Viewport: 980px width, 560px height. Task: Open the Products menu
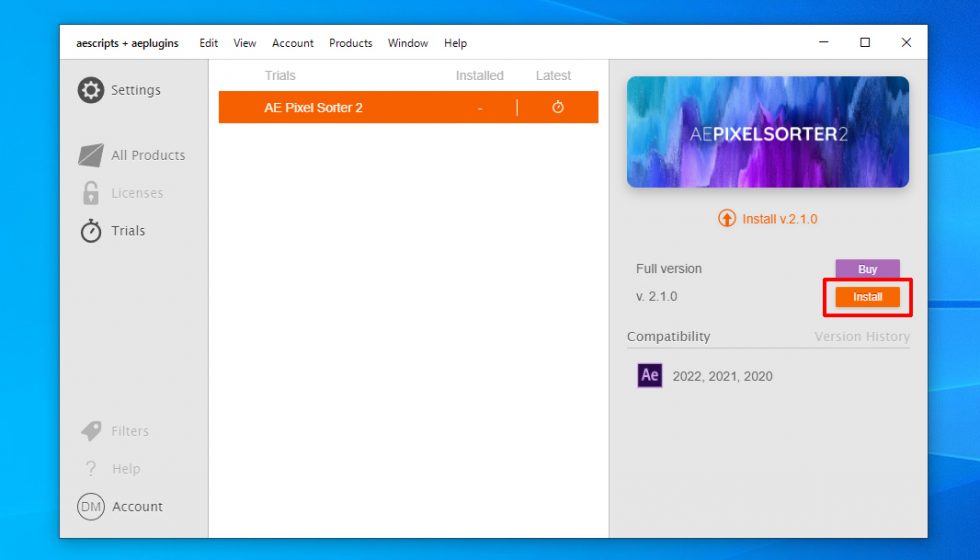pyautogui.click(x=351, y=43)
